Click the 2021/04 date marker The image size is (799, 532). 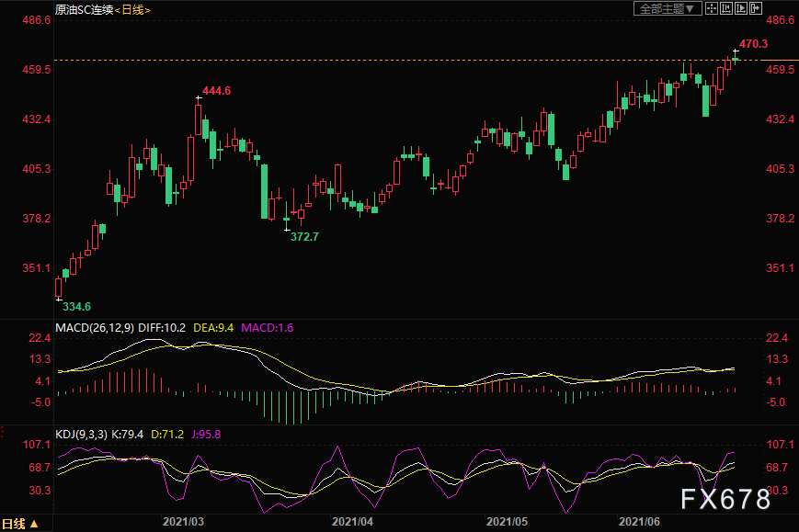coord(353,522)
